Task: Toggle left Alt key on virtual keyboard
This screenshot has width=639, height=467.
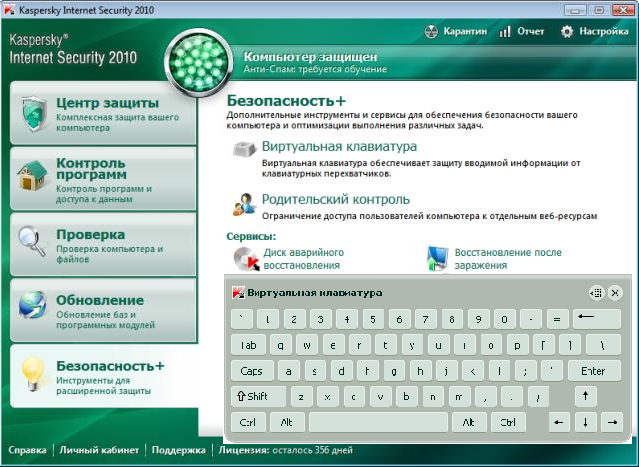Action: [287, 422]
